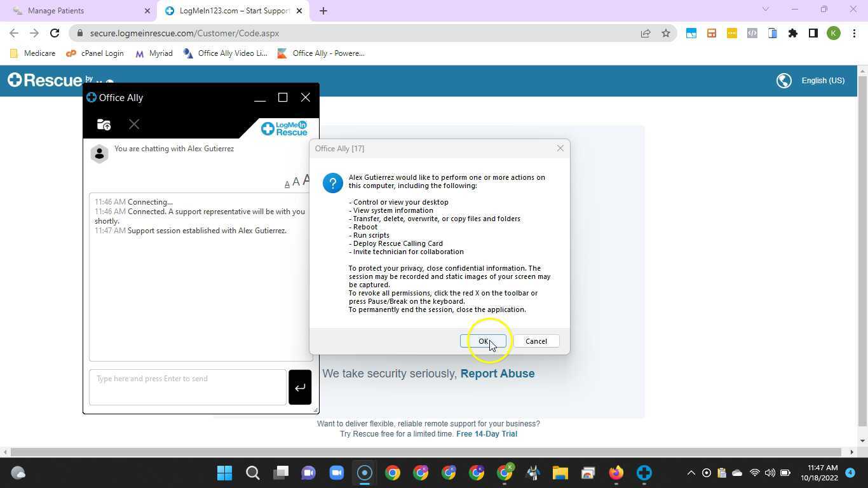Click the globe language icon

[784, 81]
